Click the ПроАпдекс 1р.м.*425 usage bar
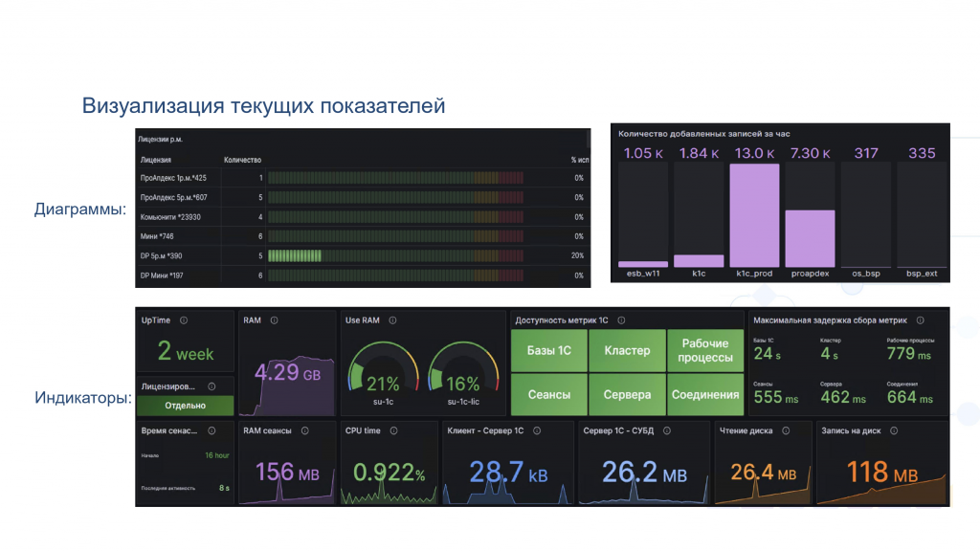The width and height of the screenshot is (980, 551). click(x=395, y=178)
